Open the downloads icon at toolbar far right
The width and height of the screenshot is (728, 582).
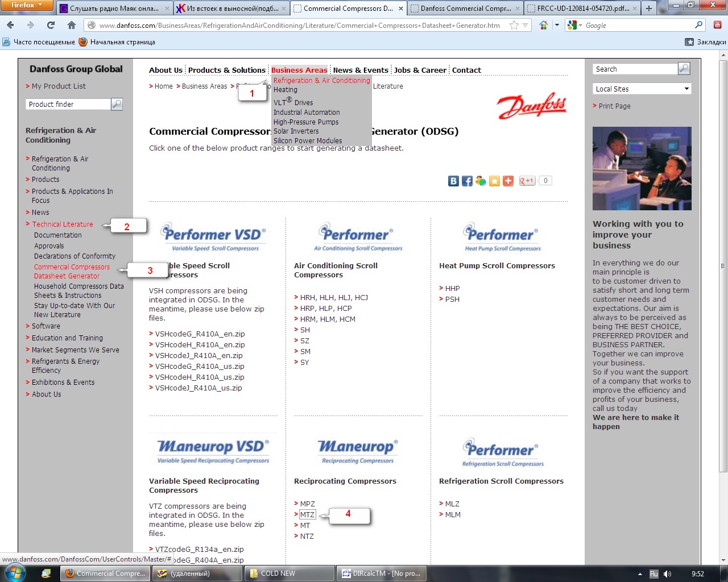point(717,25)
